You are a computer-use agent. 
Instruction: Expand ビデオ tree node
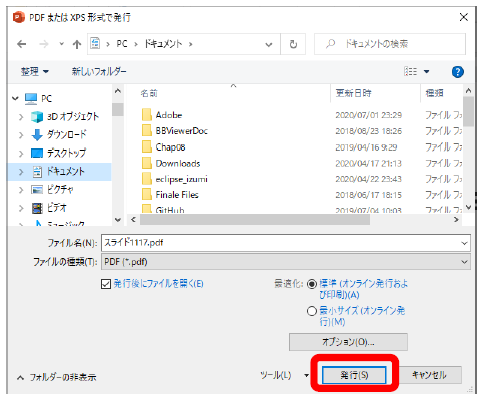(x=21, y=208)
